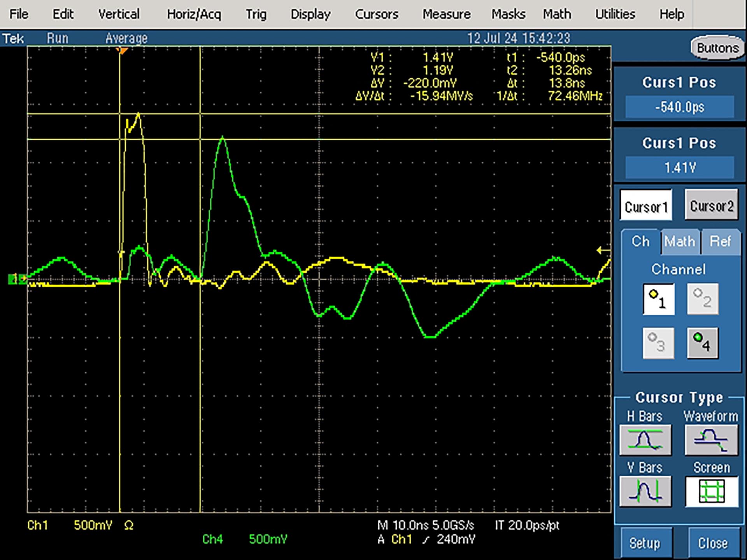This screenshot has width=747, height=560.
Task: Click the Setup button
Action: pos(645,543)
